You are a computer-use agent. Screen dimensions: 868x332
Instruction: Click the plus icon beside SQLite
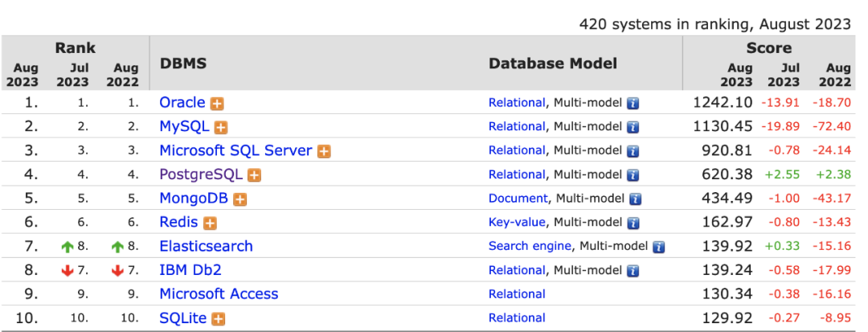(x=219, y=318)
